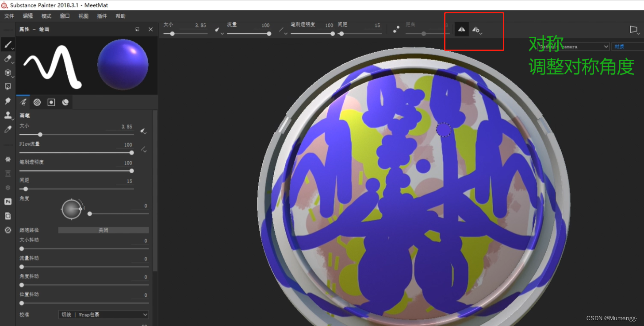
Task: Click the 流量 slider in top toolbar
Action: coord(249,34)
